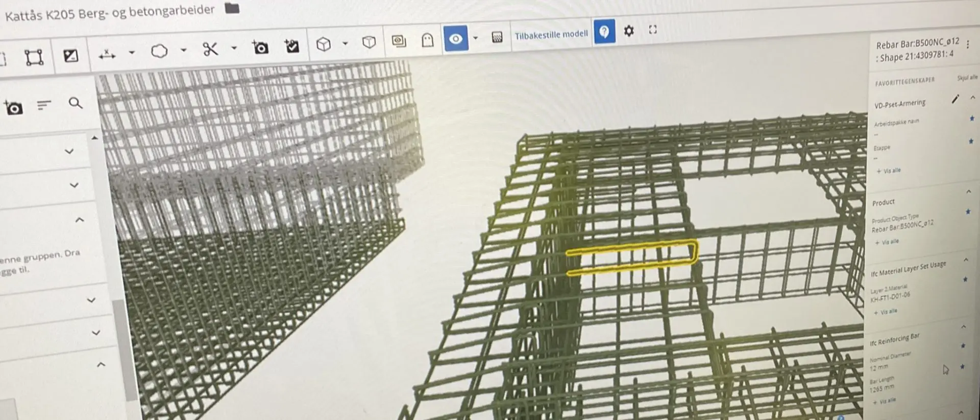Select the 3D cube view tool
The width and height of the screenshot is (980, 420).
324,44
